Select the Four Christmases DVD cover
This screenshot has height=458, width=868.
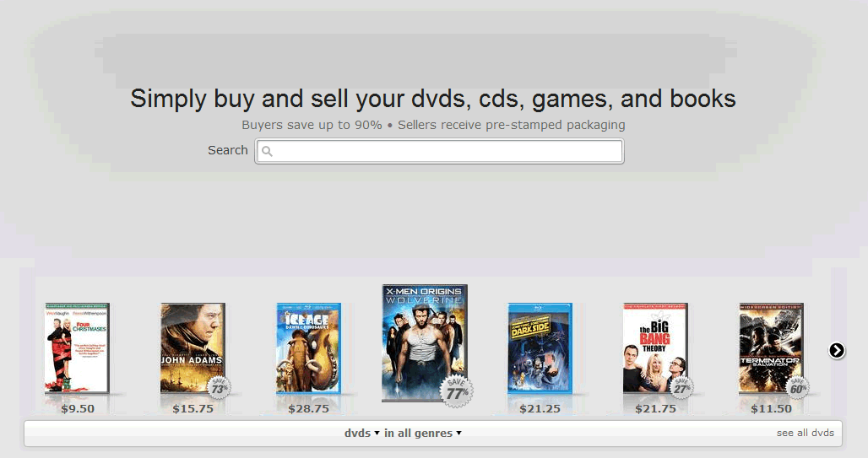click(77, 348)
